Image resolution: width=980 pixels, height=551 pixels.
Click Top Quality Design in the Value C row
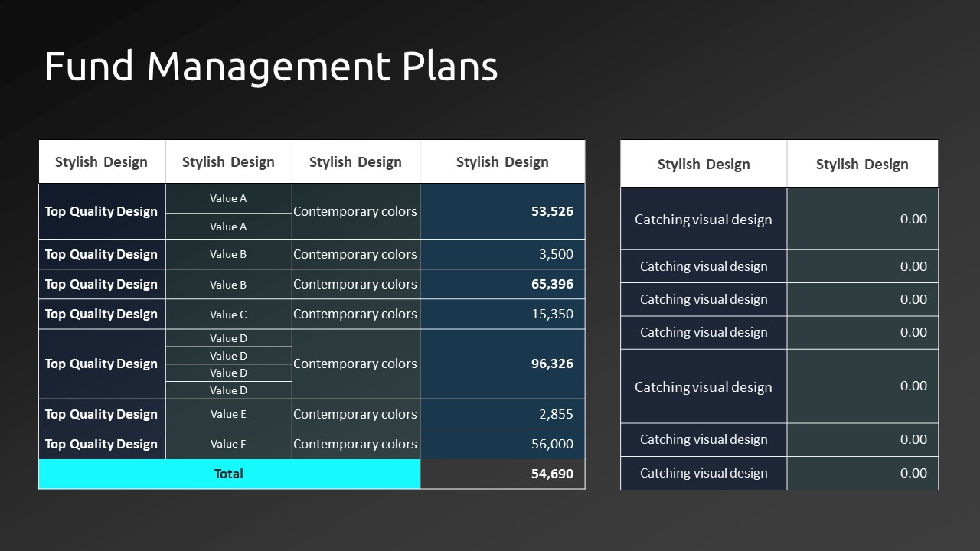pyautogui.click(x=101, y=314)
